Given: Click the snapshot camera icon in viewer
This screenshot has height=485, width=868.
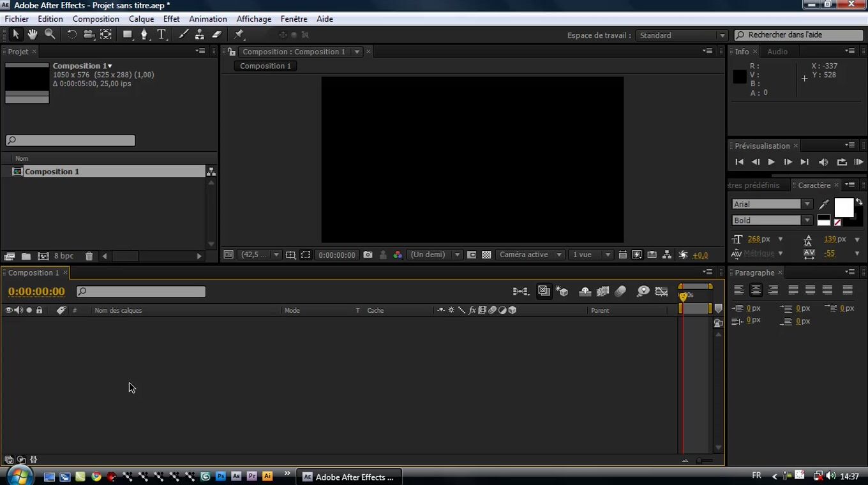Looking at the screenshot, I should 368,255.
